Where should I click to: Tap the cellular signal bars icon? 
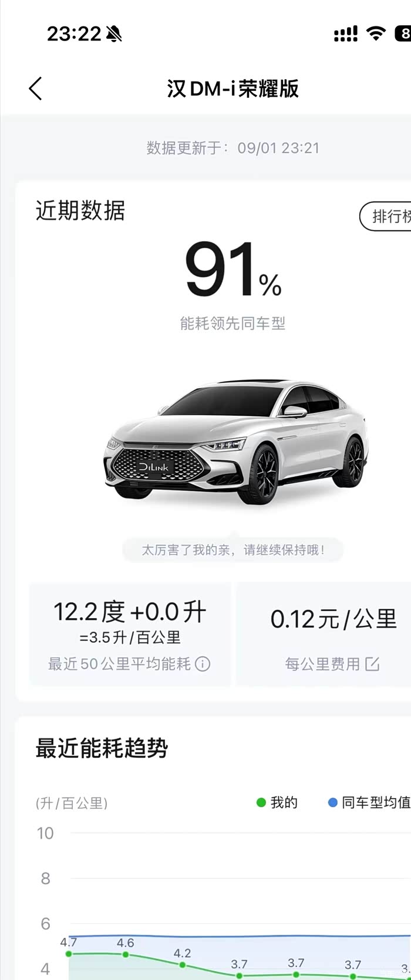pos(345,34)
